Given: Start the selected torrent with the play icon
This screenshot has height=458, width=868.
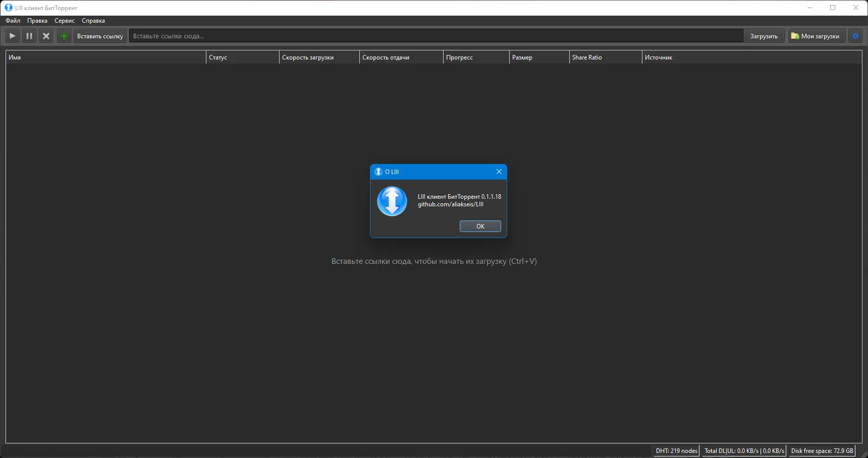Looking at the screenshot, I should 12,36.
